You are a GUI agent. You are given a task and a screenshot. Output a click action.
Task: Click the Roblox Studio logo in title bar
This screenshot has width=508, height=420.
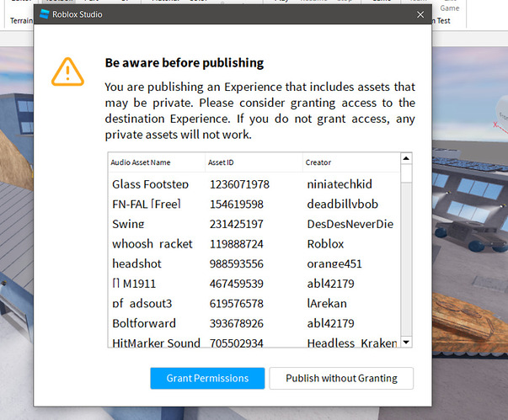tap(44, 14)
